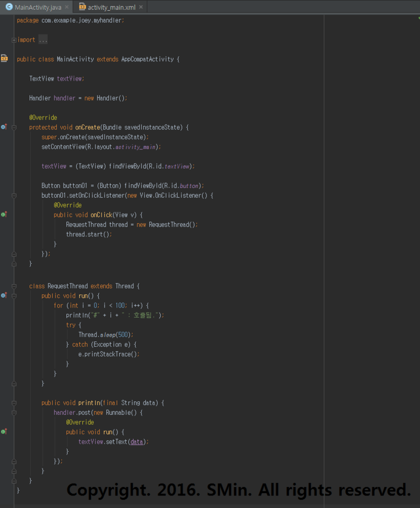Click the textView.setText(data) statement
Screen dimensions: 420x508
click(114, 442)
